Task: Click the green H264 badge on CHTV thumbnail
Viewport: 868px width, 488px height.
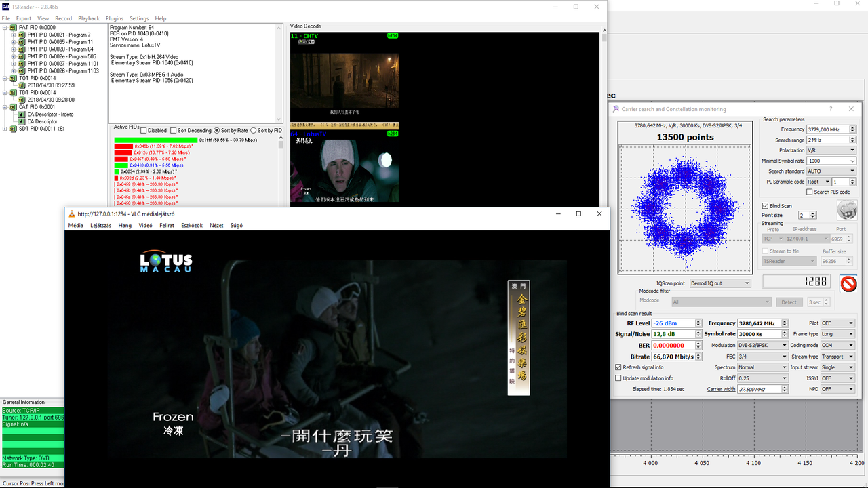Action: coord(393,35)
